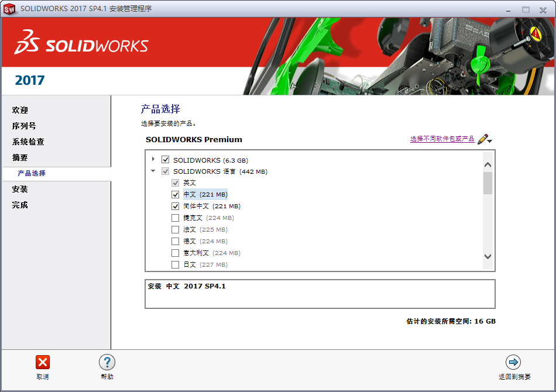Enable the 意大利文 language checkbox
Viewport: 556px width, 392px height.
[x=175, y=253]
